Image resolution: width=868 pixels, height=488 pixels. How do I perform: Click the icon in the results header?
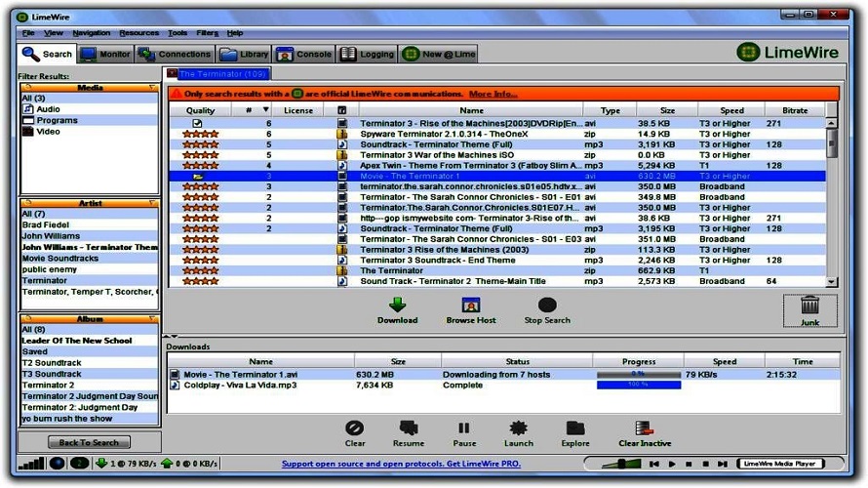tap(342, 110)
